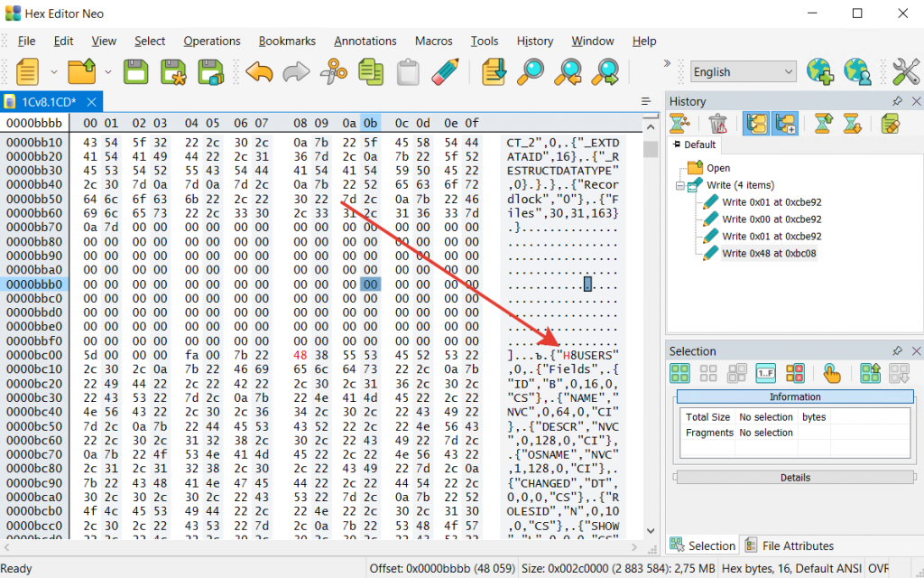The width and height of the screenshot is (924, 578).
Task: Click the hourglass with green up arrow
Action: coord(823,123)
